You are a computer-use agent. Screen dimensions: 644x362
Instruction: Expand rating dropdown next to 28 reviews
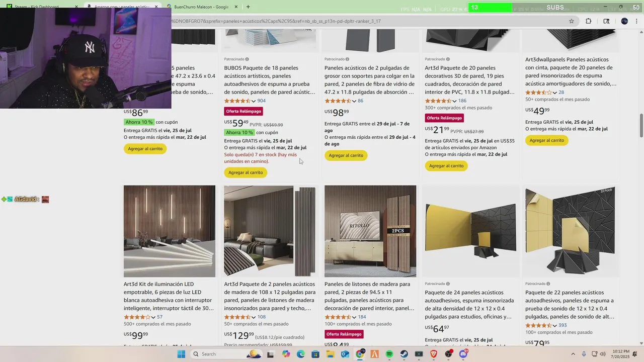(x=555, y=93)
